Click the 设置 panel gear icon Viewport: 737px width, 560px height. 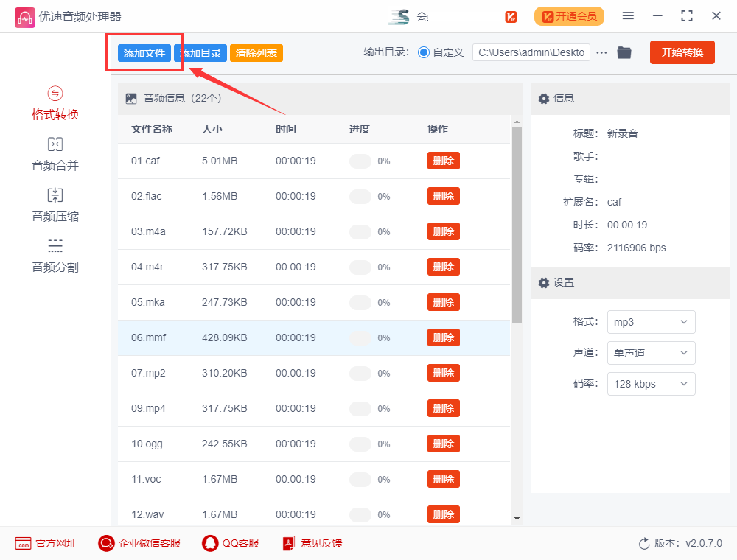pyautogui.click(x=544, y=282)
